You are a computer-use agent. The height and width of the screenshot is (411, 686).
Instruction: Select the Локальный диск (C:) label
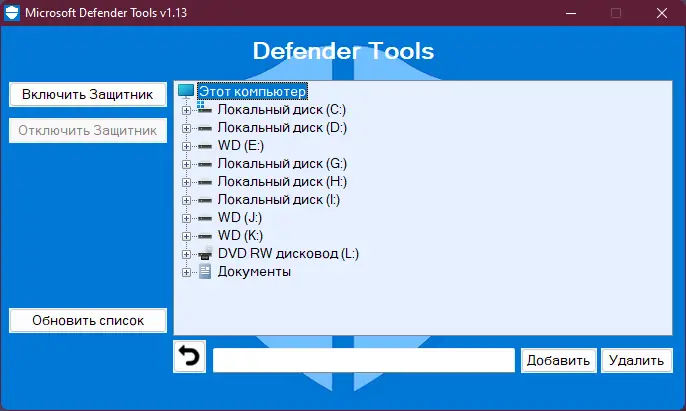[x=282, y=109]
